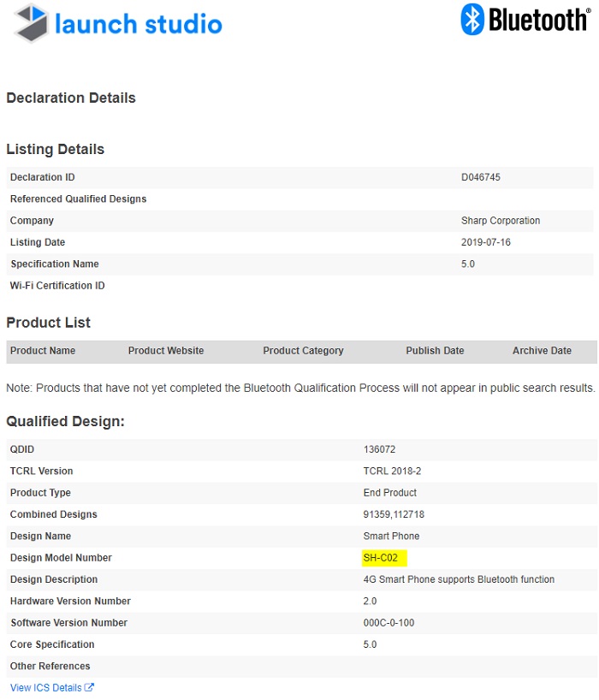Open the View ICS Details link
This screenshot has width=599, height=700.
pos(46,687)
